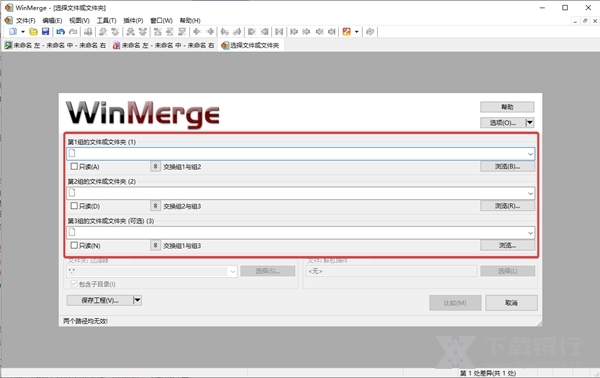Click the Last Difference toolbar icon
Viewport: 600px width, 378px height.
[182, 32]
